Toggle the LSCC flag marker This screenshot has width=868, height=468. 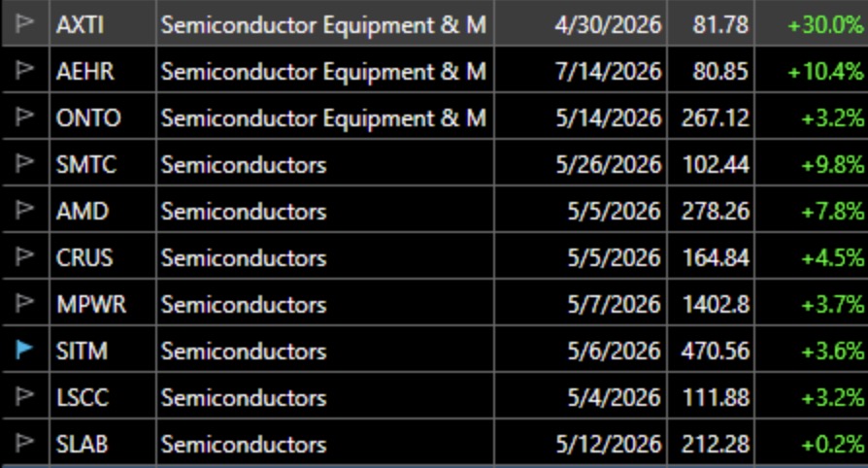pyautogui.click(x=25, y=397)
